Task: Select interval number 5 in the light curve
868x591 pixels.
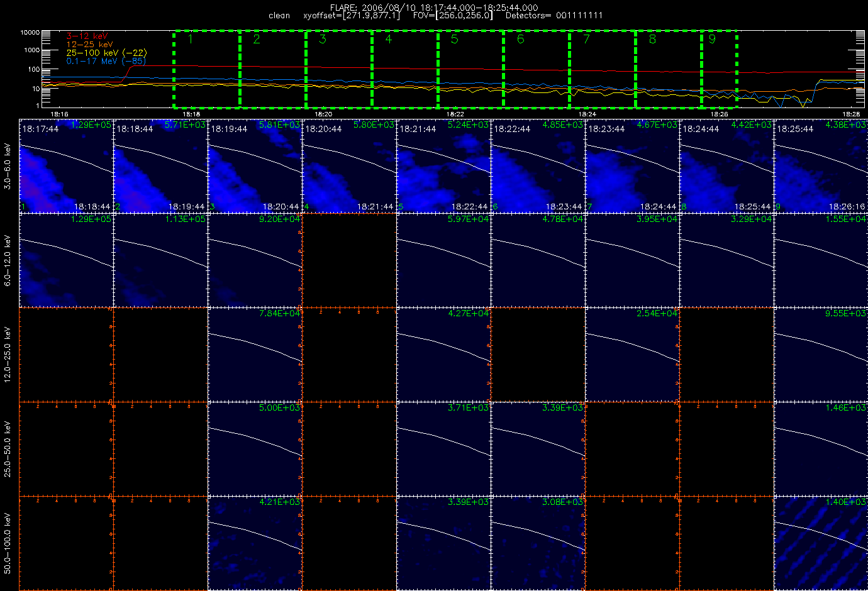Action: point(470,69)
